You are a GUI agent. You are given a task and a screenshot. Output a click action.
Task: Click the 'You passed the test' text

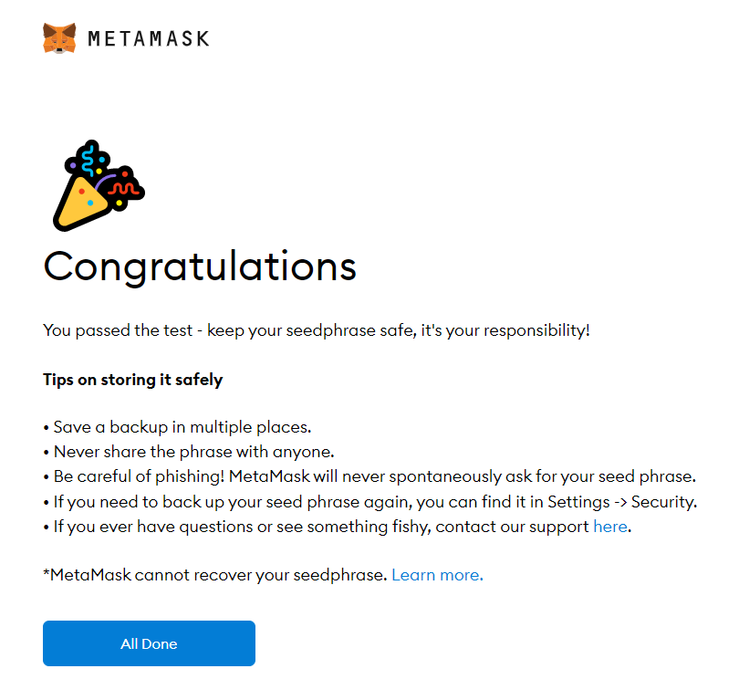117,329
